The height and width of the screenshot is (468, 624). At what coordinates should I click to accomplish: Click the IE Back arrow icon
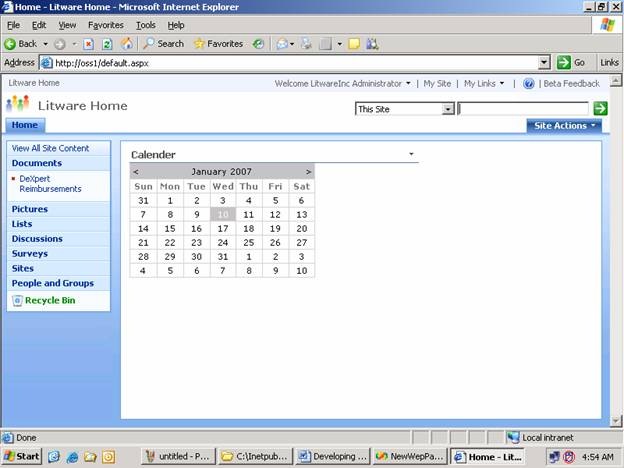pyautogui.click(x=10, y=44)
